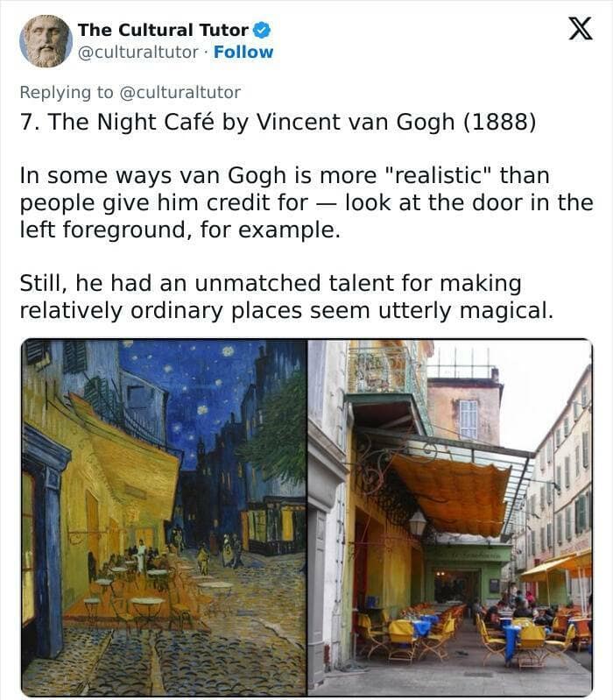This screenshot has width=613, height=700.
Task: Open The Cultural Tutor profile avatar
Action: 46,41
